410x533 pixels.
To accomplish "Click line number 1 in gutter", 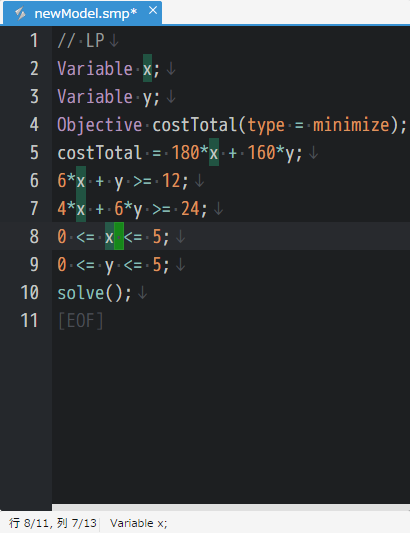I will [34, 40].
